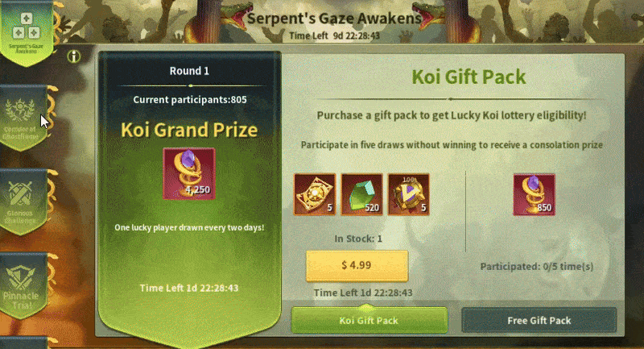Viewport: 644px width, 349px height.
Task: Open the Pinnacle Trial banner
Action: click(x=23, y=285)
